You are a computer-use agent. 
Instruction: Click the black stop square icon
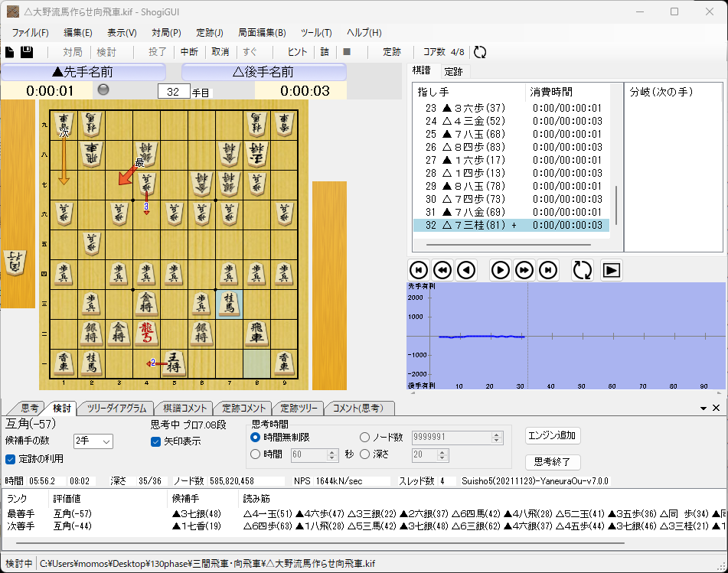click(x=346, y=51)
